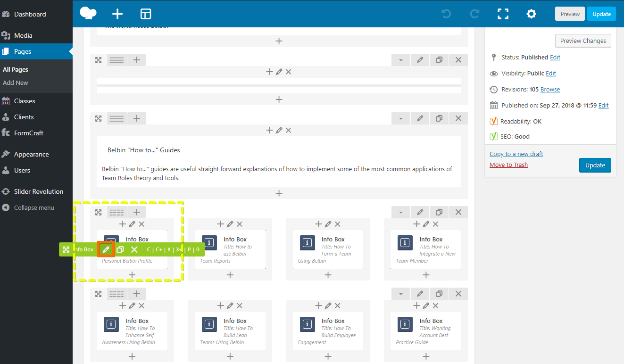Click the undo arrow in top bar
The height and width of the screenshot is (364, 624).
(446, 14)
